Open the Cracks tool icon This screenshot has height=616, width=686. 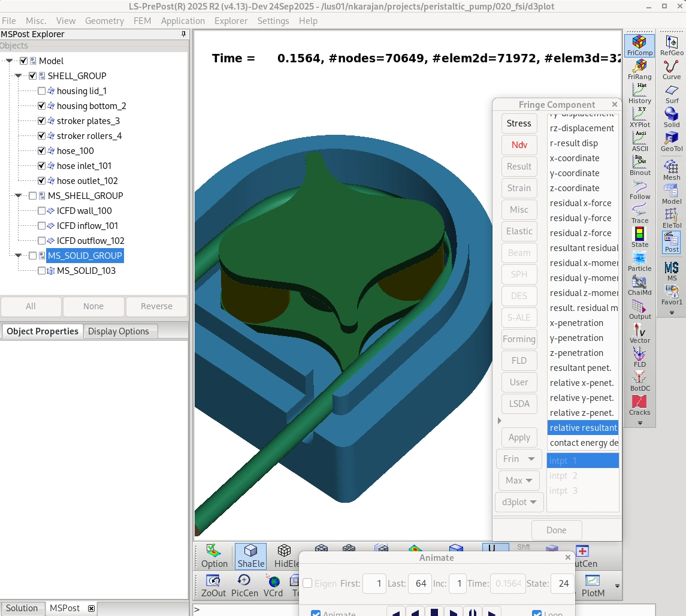[x=639, y=406]
